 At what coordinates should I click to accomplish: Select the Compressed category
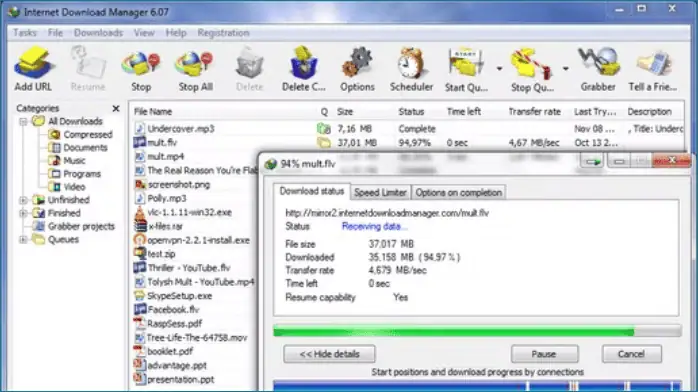(x=81, y=134)
